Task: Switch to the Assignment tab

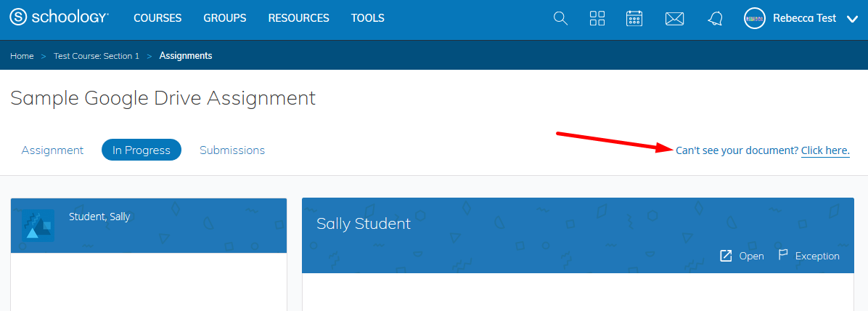Action: click(52, 150)
